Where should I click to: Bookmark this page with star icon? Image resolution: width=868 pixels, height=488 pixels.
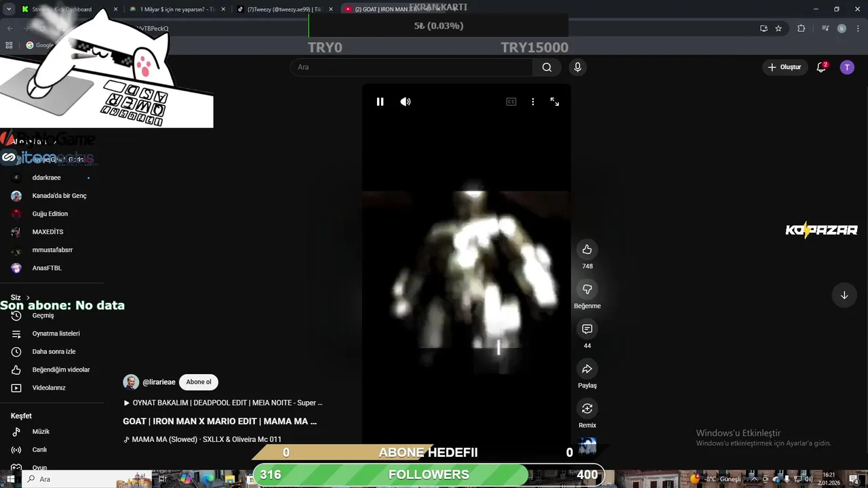coord(778,28)
